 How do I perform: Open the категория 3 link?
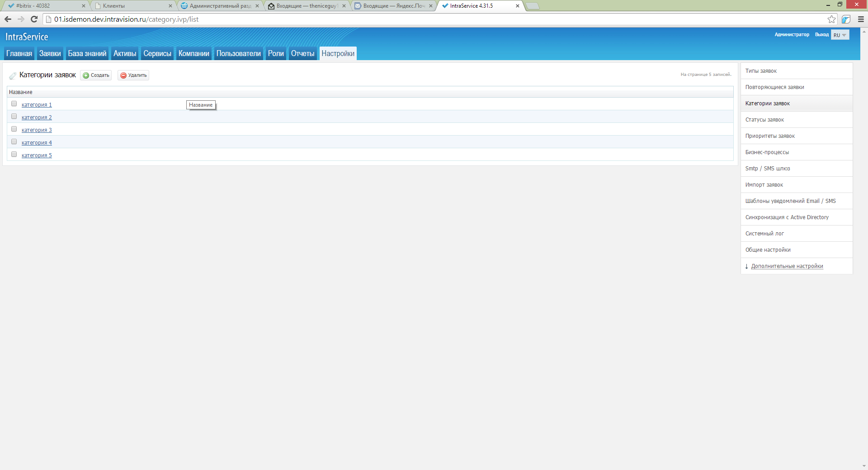point(37,130)
